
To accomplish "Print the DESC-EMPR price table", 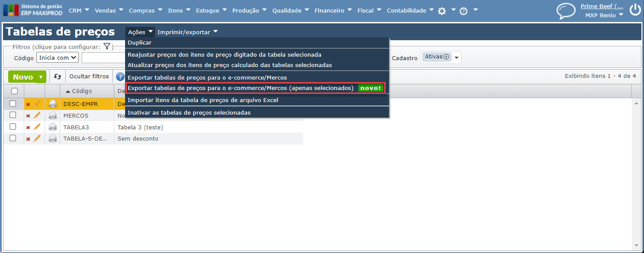I will [53, 104].
